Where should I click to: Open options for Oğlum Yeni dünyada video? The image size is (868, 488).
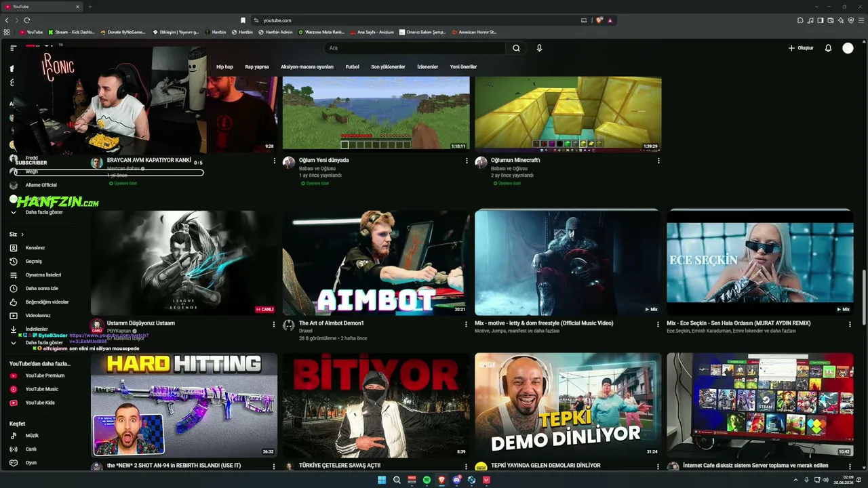coord(467,161)
